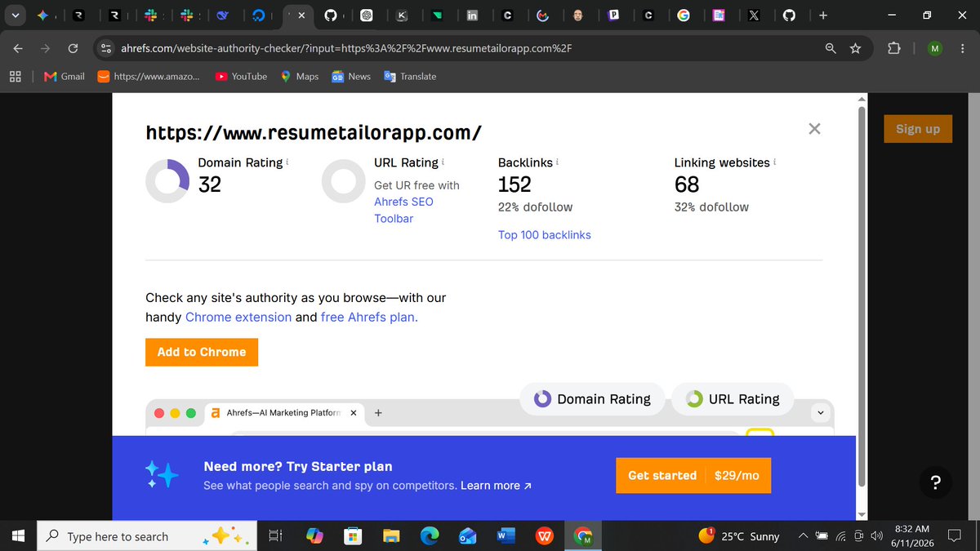Switch to the Gemini tab
Image resolution: width=980 pixels, height=551 pixels.
[x=43, y=15]
